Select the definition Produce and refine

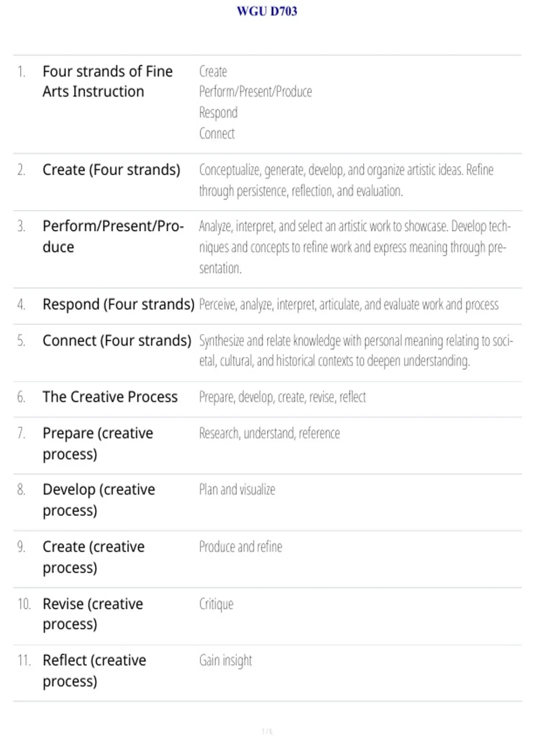click(240, 547)
